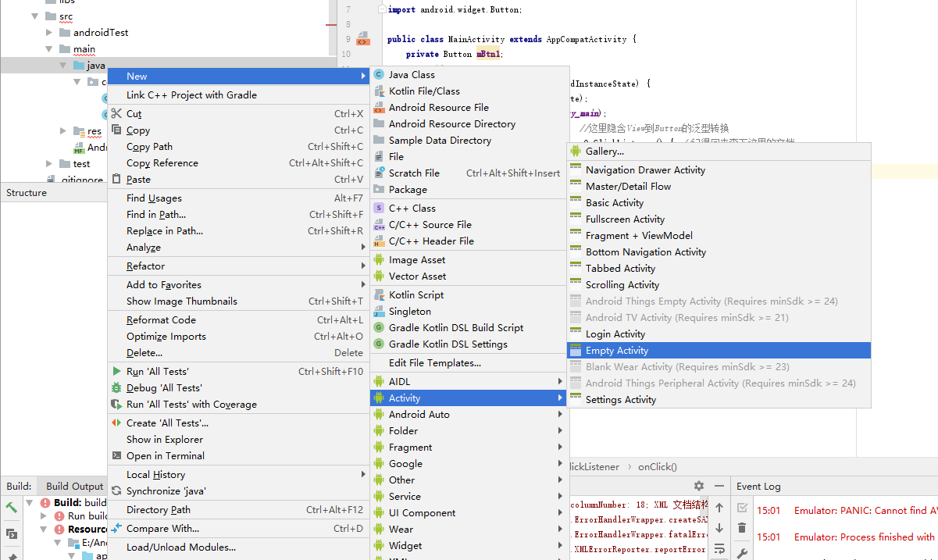Select Reformat Code
This screenshot has height=560, width=938.
pos(238,320)
